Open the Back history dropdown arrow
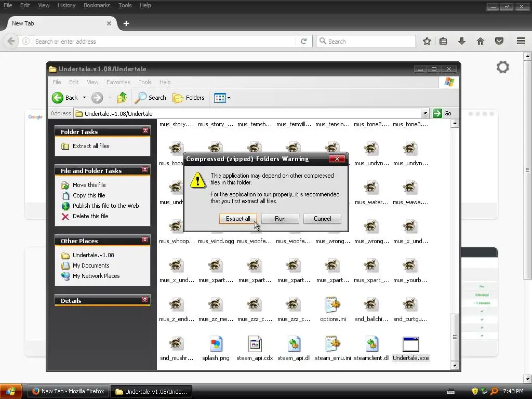Viewport: 532px width, 399px height. (x=84, y=98)
